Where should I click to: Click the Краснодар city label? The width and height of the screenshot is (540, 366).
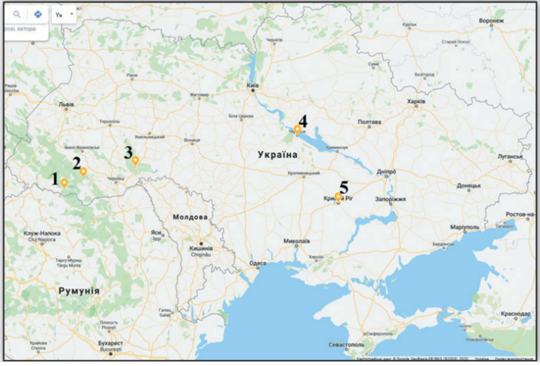click(x=516, y=314)
